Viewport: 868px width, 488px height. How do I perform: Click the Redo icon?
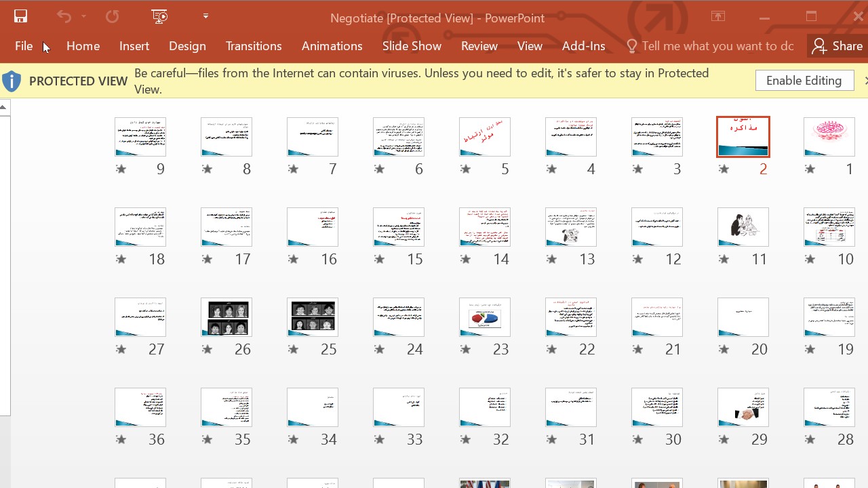point(112,17)
